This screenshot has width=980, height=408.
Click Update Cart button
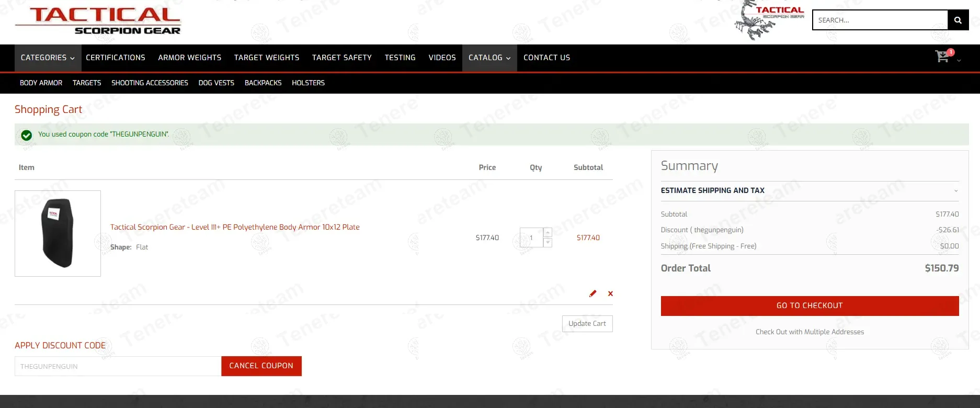(x=587, y=323)
